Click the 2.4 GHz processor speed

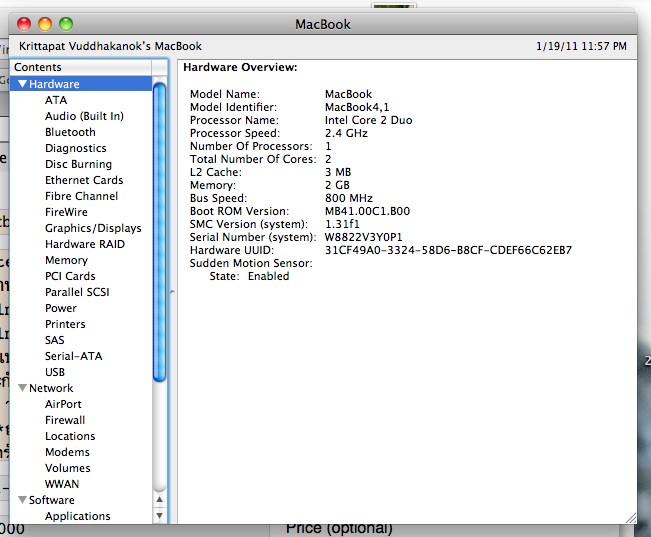point(346,133)
